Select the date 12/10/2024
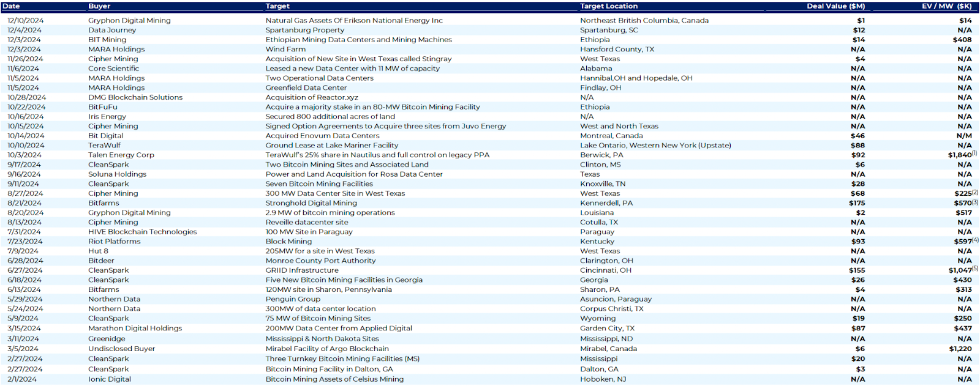The height and width of the screenshot is (386, 980). click(26, 20)
